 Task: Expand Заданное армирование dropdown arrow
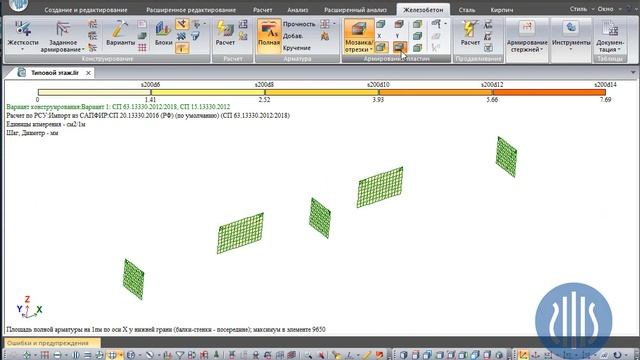point(83,49)
